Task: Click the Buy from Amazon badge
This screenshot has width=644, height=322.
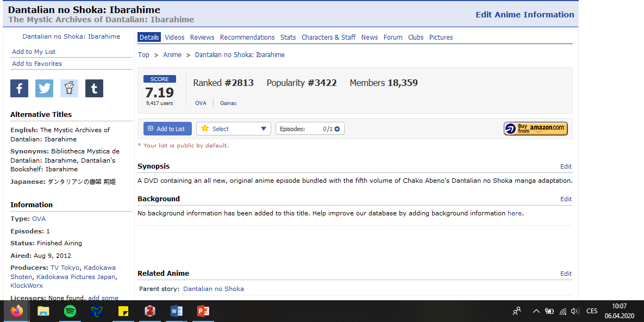Action: (535, 128)
